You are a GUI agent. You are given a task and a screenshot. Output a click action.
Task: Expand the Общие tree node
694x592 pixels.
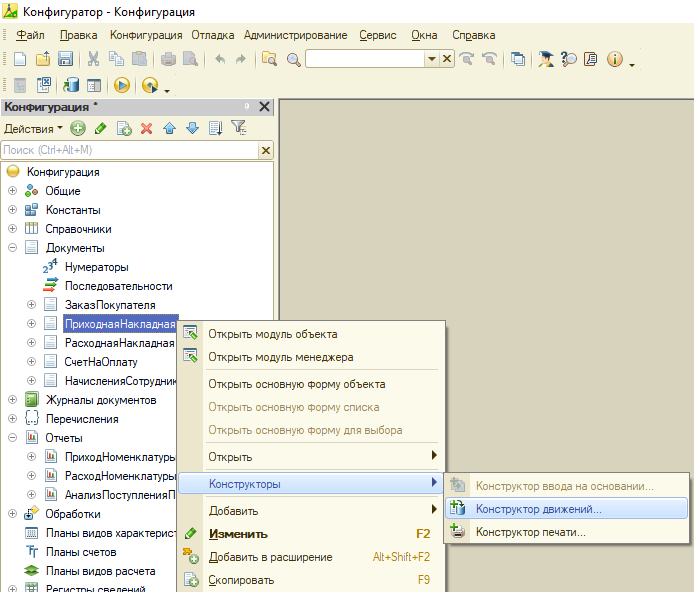click(12, 191)
